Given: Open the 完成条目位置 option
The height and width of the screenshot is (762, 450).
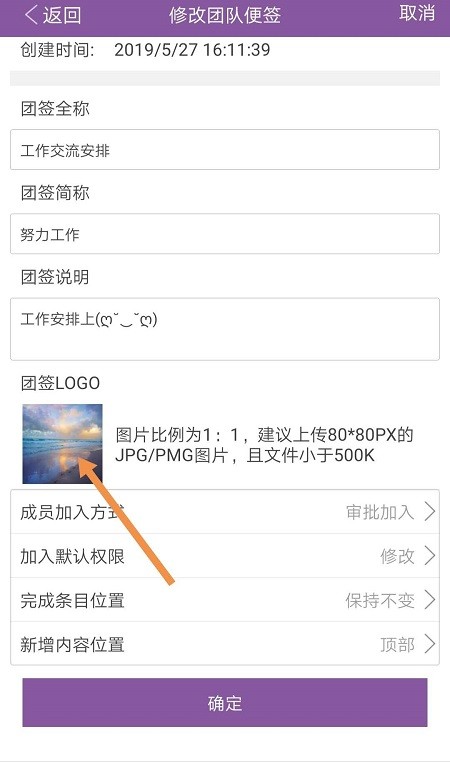Looking at the screenshot, I should [225, 600].
